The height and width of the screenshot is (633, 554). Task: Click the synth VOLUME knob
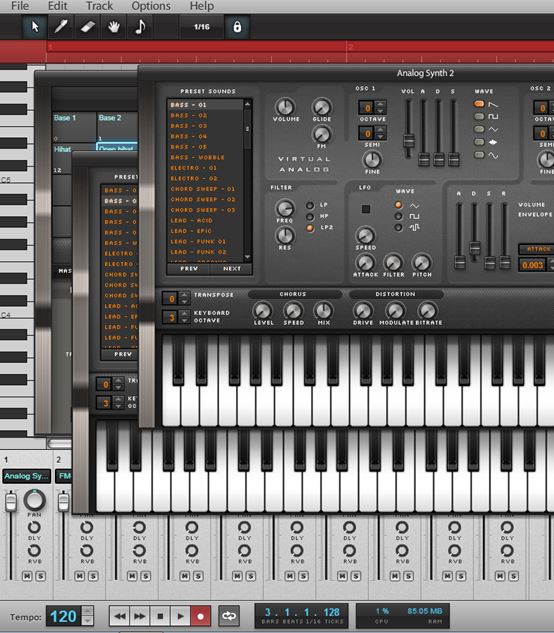285,107
